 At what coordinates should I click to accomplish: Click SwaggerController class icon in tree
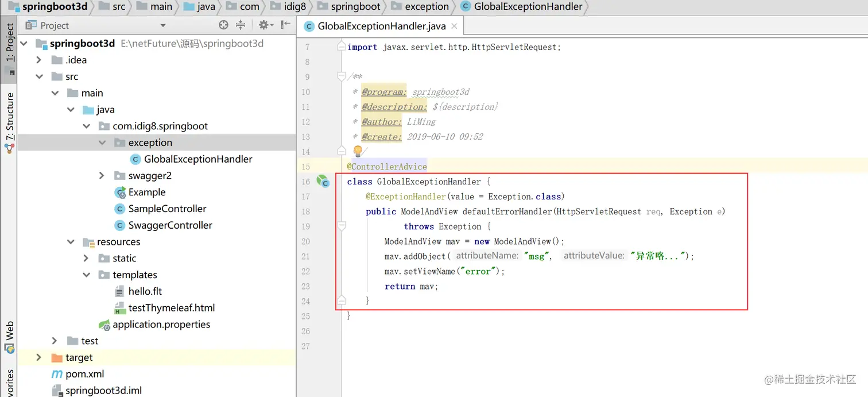(119, 225)
